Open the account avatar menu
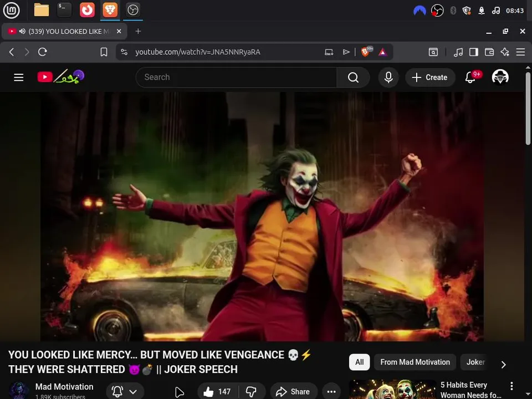The image size is (532, 399). pos(500,77)
